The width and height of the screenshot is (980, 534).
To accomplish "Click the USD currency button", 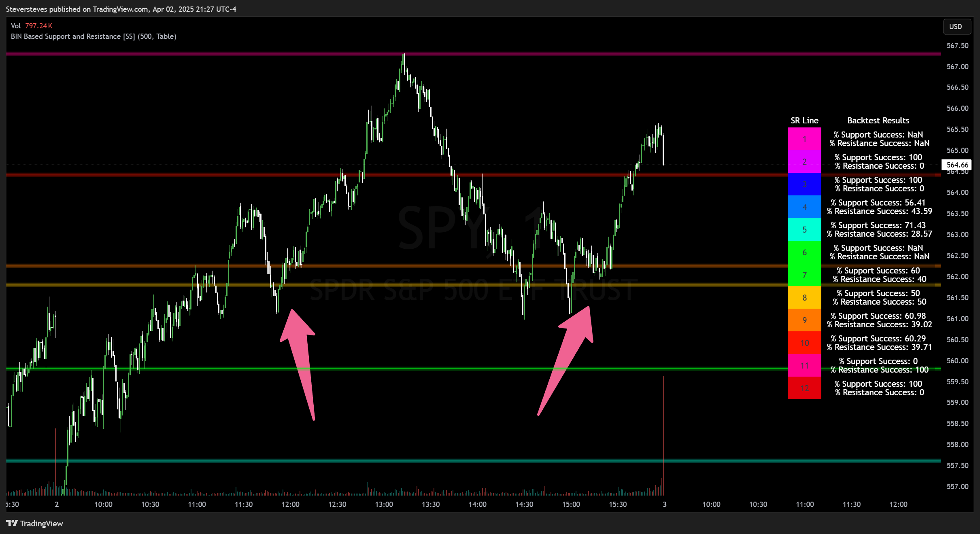I will (x=956, y=27).
